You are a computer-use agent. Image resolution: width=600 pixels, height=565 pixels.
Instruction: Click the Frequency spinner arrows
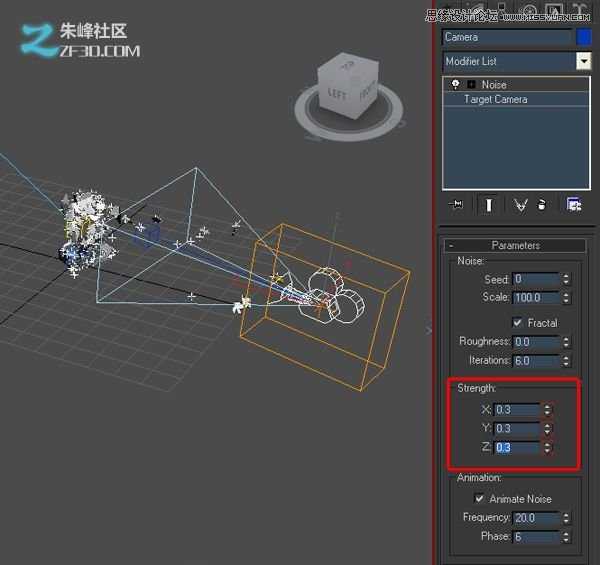click(x=566, y=518)
